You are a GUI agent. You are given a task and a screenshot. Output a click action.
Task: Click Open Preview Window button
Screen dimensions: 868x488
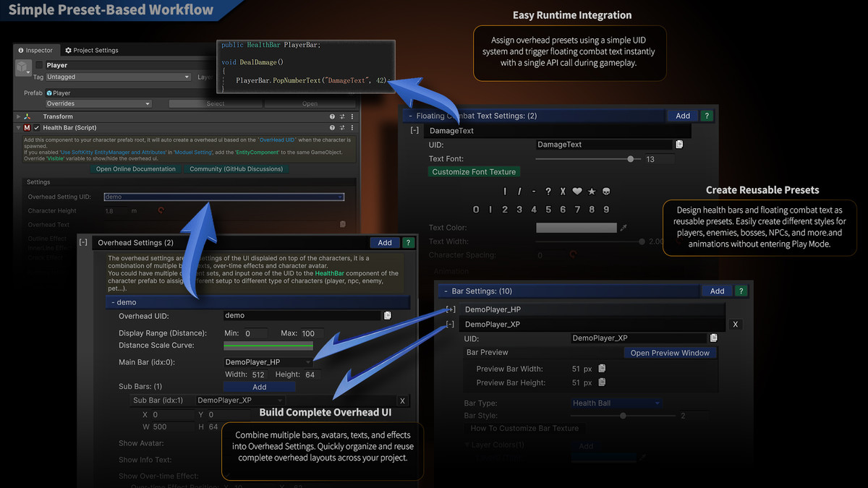[671, 353]
